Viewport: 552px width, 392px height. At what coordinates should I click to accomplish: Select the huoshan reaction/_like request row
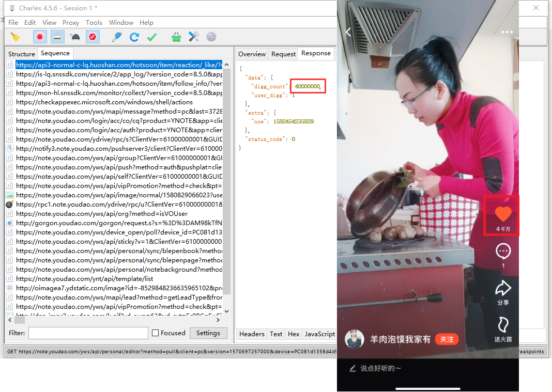(119, 65)
